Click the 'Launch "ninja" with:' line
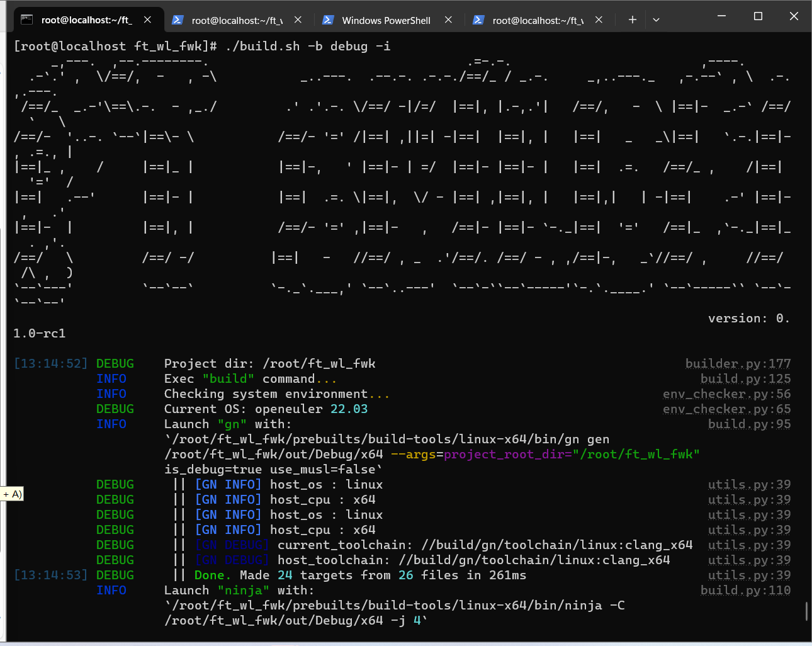 click(239, 590)
